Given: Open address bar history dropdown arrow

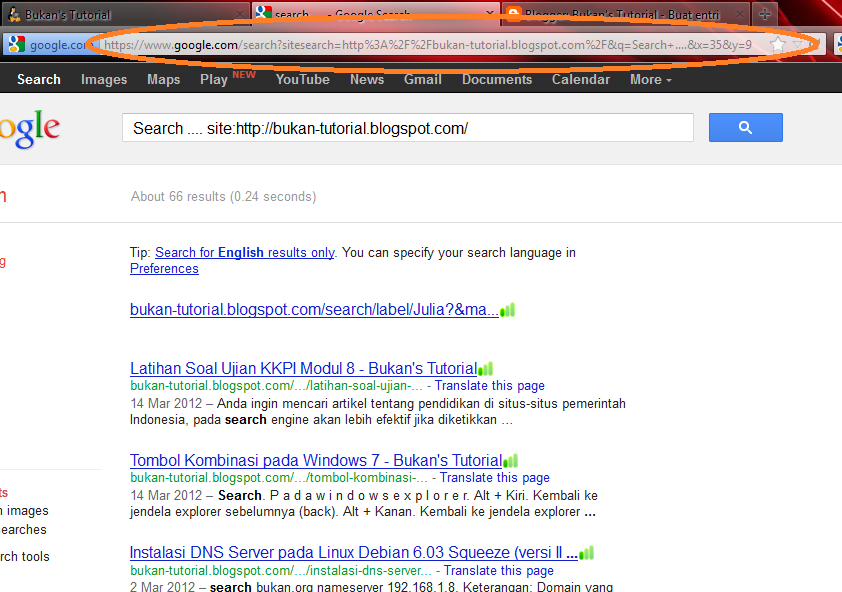Looking at the screenshot, I should point(799,45).
